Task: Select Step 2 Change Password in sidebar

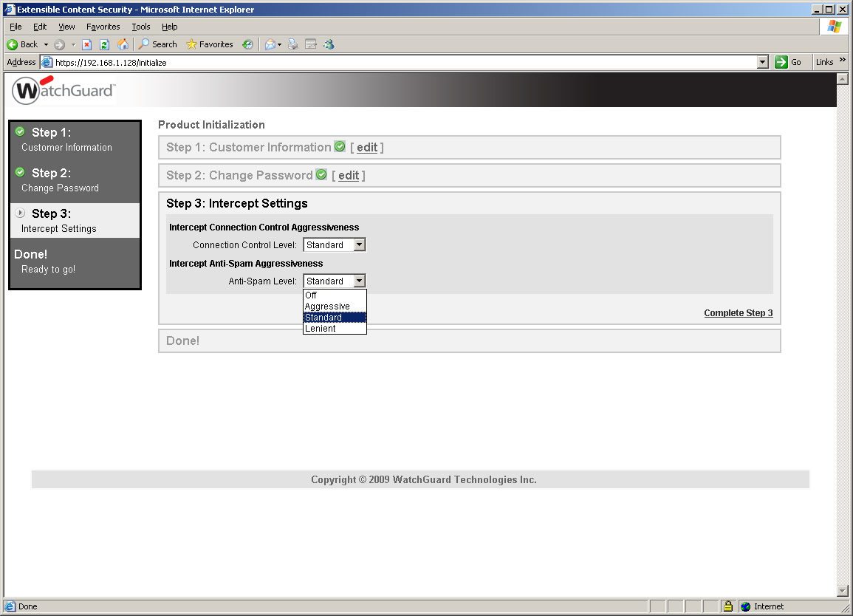Action: pyautogui.click(x=75, y=180)
